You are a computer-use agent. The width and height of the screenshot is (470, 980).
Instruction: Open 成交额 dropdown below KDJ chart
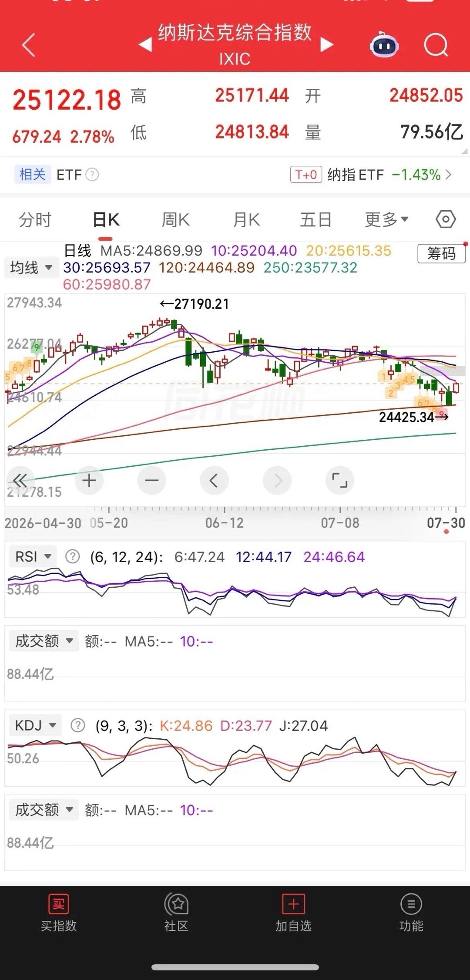(44, 810)
